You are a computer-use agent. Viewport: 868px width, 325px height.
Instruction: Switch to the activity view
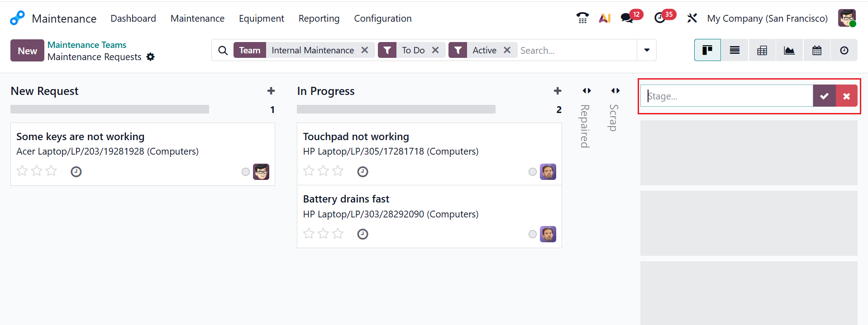click(844, 50)
